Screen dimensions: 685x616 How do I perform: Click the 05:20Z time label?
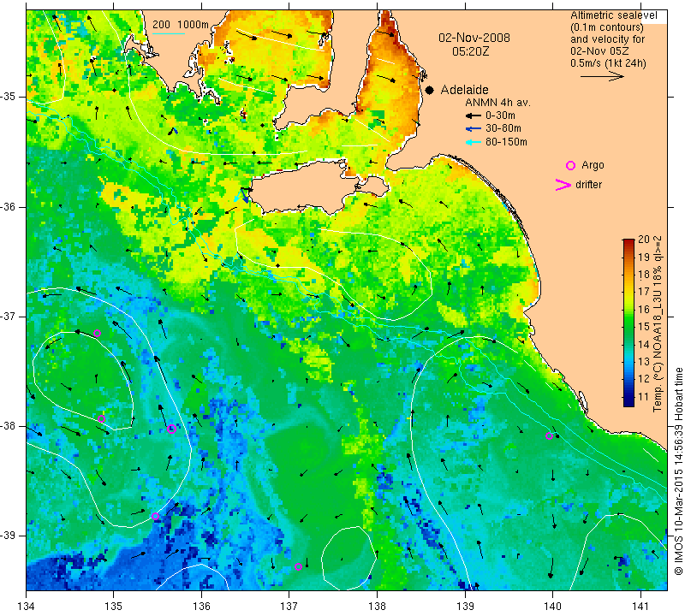coord(470,51)
